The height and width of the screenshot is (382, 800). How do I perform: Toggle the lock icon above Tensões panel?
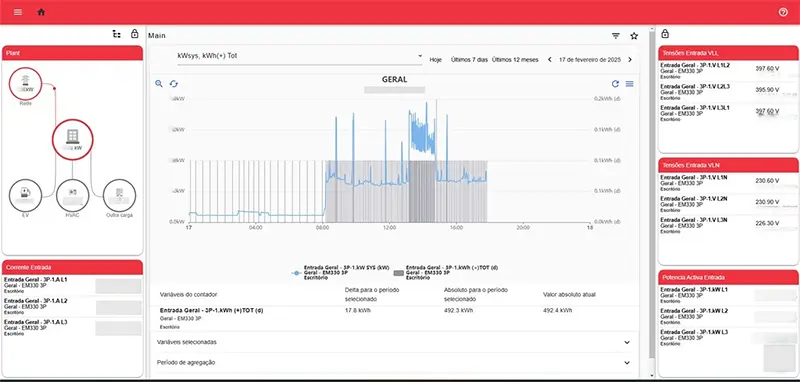(x=665, y=34)
